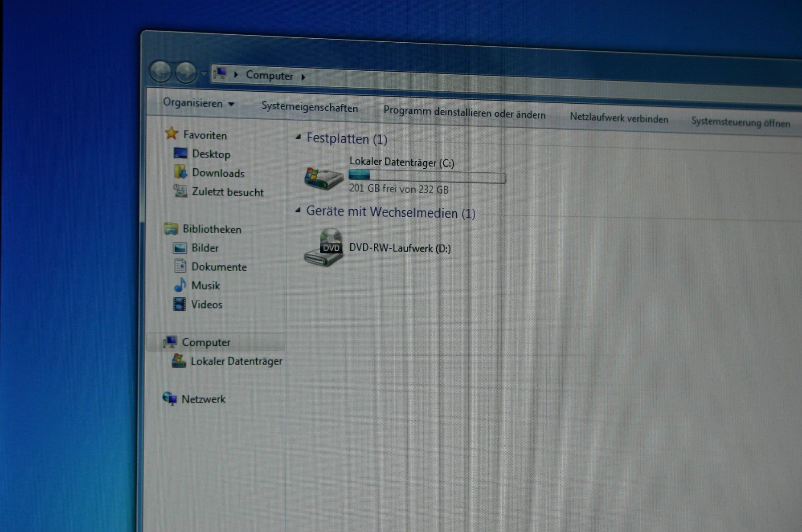Expand the arrow after Computer in address bar

tap(303, 77)
